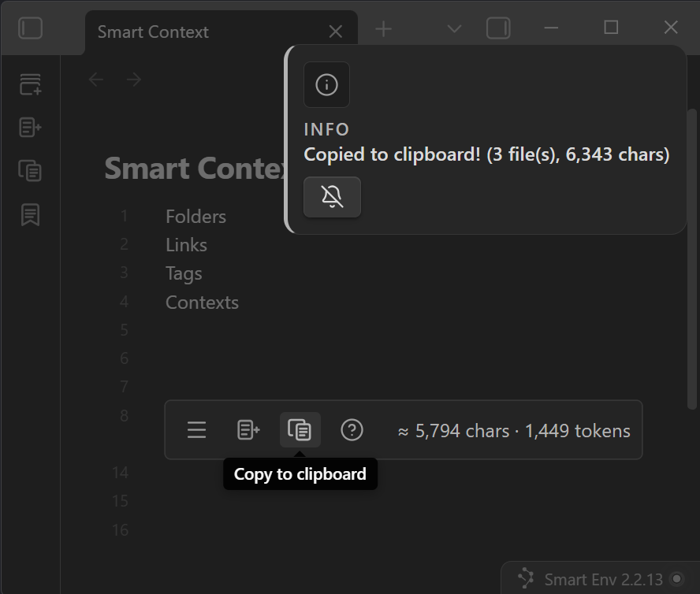Viewport: 700px width, 594px height.
Task: Click the top stacked-cards plus icon in left ribbon
Action: click(x=30, y=85)
